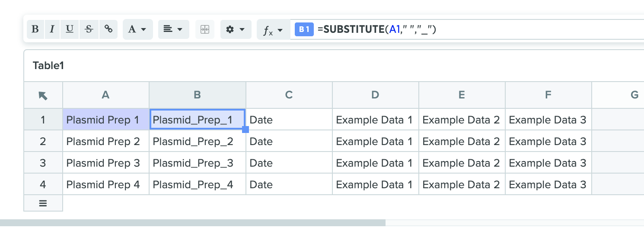Click the fill handle on cell B1
Image resolution: width=644 pixels, height=234 pixels.
(x=245, y=130)
